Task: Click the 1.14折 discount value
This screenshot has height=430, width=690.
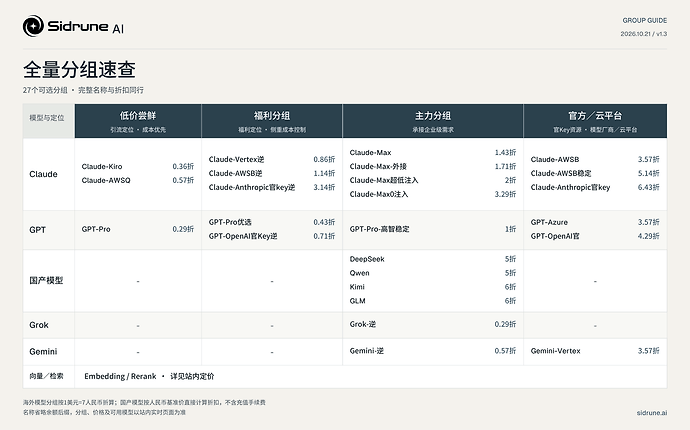Action: click(324, 173)
